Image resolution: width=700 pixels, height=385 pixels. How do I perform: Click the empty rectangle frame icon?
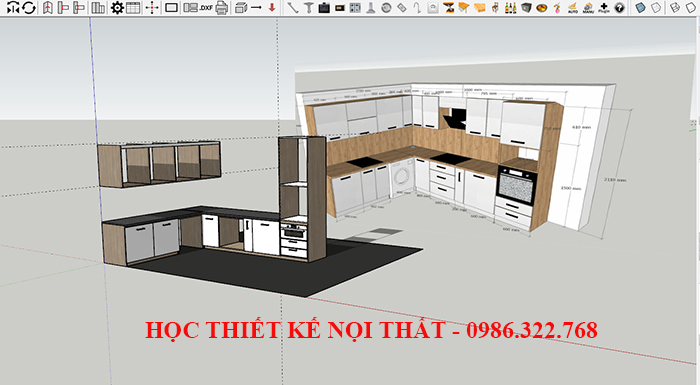click(x=171, y=7)
